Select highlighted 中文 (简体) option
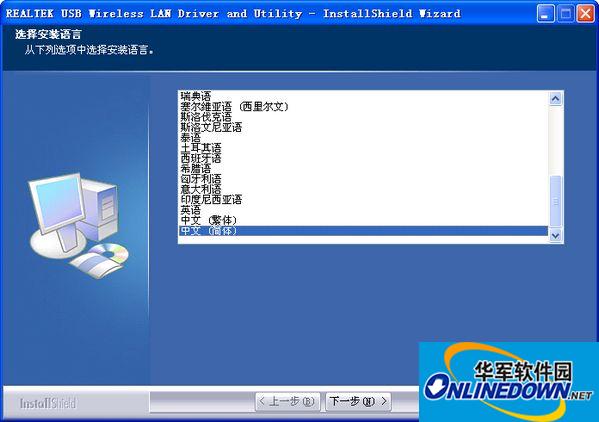The height and width of the screenshot is (422, 599). pyautogui.click(x=364, y=231)
